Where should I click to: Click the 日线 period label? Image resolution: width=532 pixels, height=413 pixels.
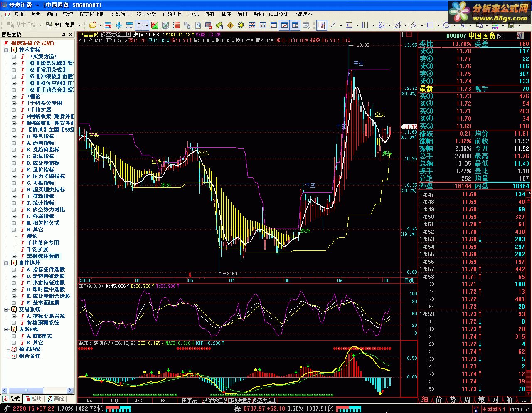[x=409, y=281]
